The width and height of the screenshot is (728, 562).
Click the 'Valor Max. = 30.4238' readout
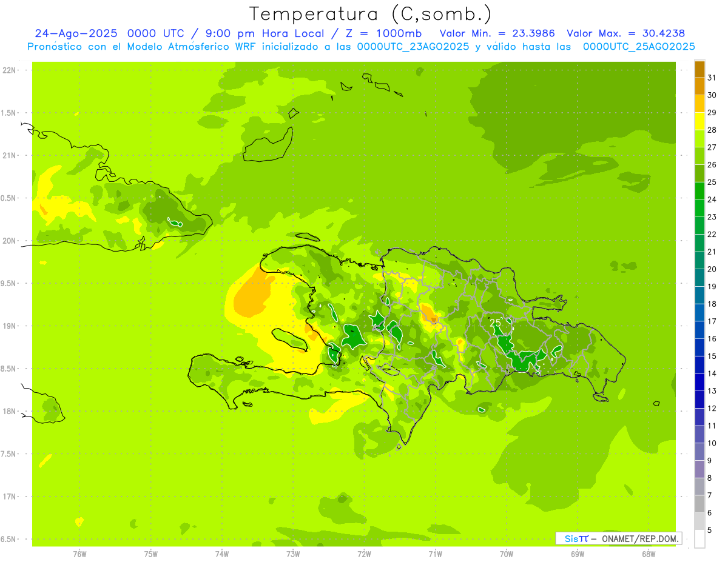(626, 33)
